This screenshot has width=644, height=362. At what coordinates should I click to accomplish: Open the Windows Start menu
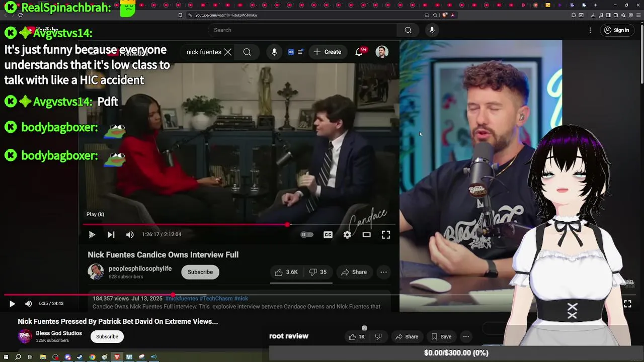[6, 357]
